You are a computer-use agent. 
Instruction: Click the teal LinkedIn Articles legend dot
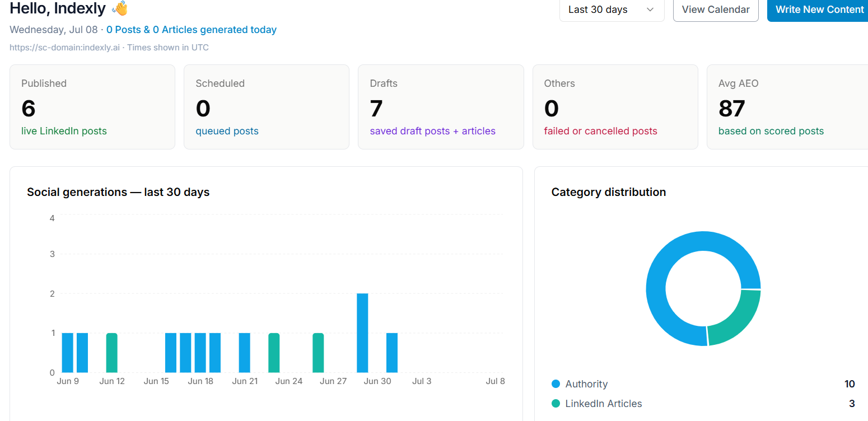556,404
